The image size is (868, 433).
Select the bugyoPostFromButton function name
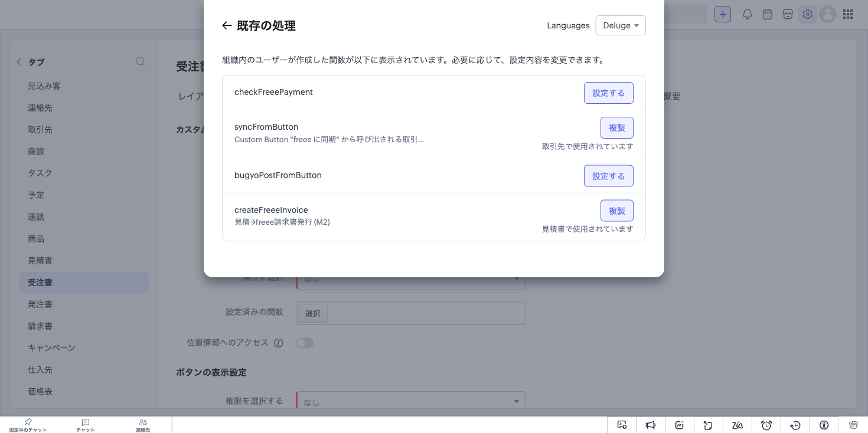[278, 175]
